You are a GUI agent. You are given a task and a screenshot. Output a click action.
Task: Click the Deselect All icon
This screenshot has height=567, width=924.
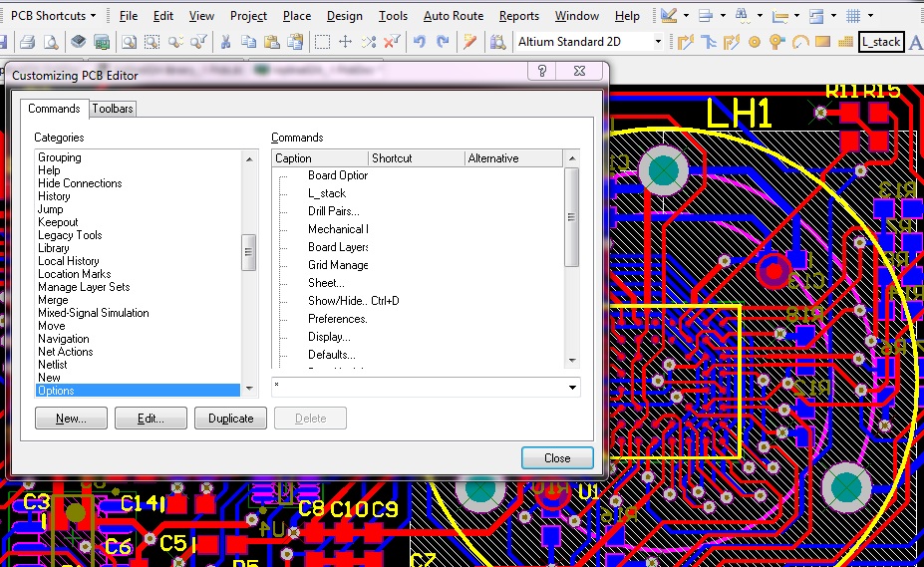pos(369,42)
